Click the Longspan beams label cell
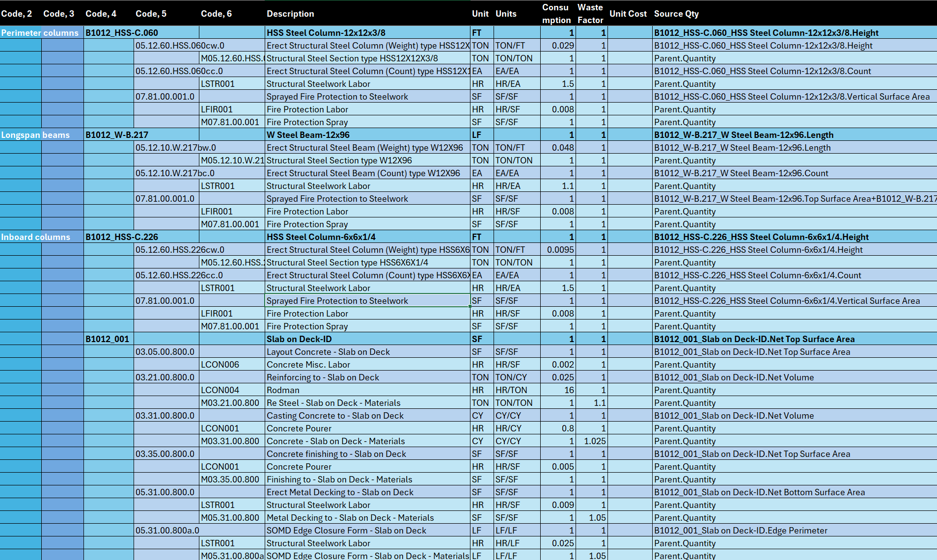 [42, 135]
